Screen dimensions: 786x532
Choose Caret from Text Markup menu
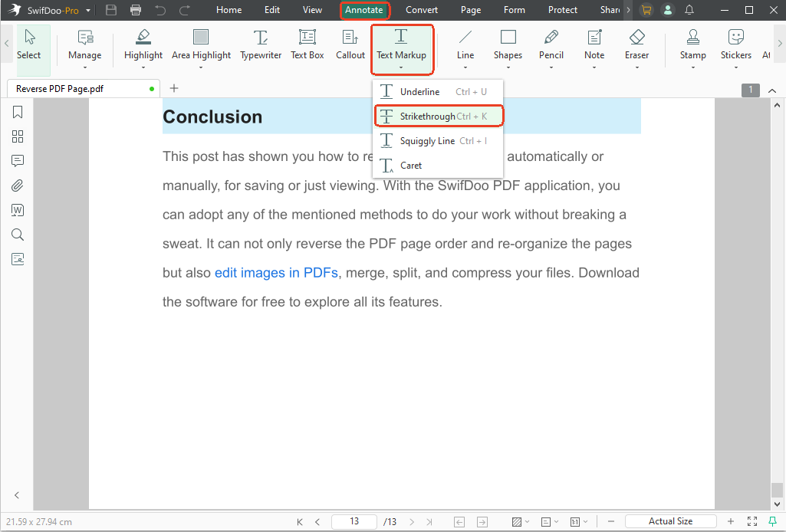[x=438, y=166]
